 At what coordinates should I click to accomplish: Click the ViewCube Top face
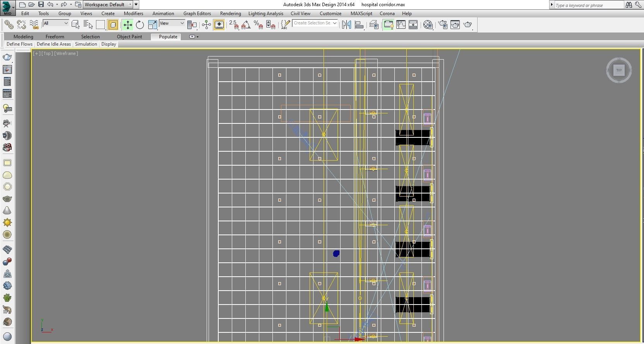[x=619, y=70]
